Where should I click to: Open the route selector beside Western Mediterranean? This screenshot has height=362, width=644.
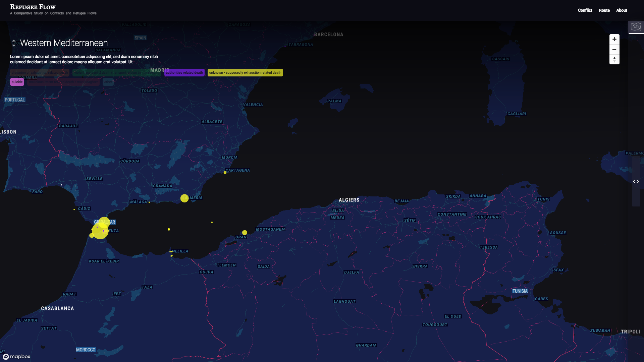[14, 43]
